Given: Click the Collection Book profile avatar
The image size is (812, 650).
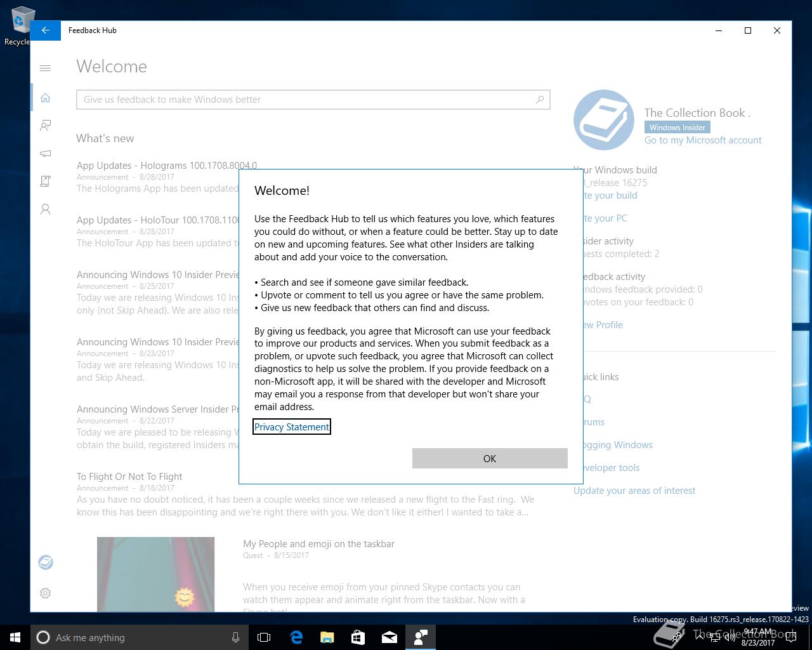Looking at the screenshot, I should coord(604,120).
